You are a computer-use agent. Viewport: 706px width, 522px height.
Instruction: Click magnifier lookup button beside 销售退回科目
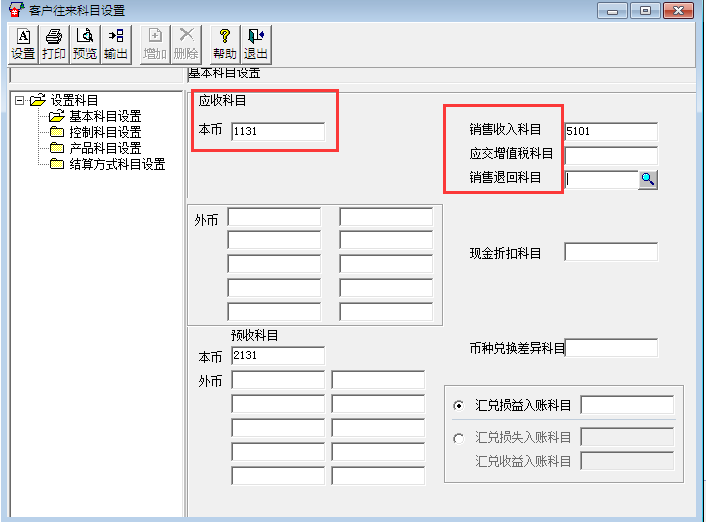point(648,179)
